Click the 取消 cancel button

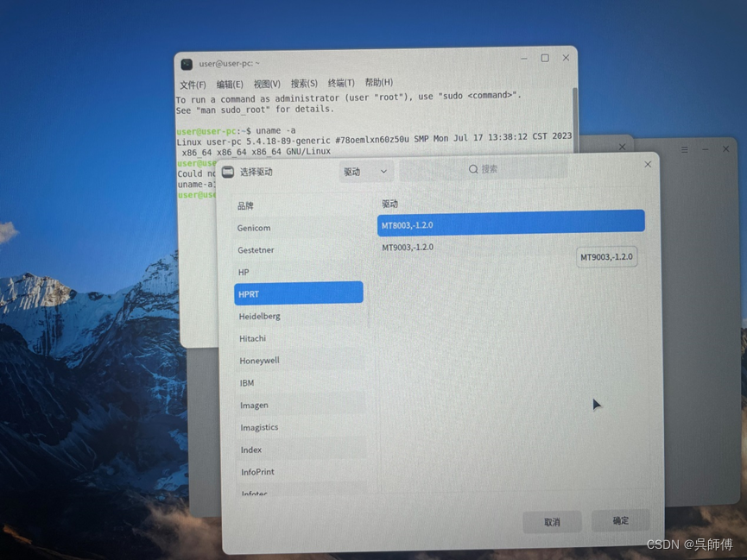(552, 522)
